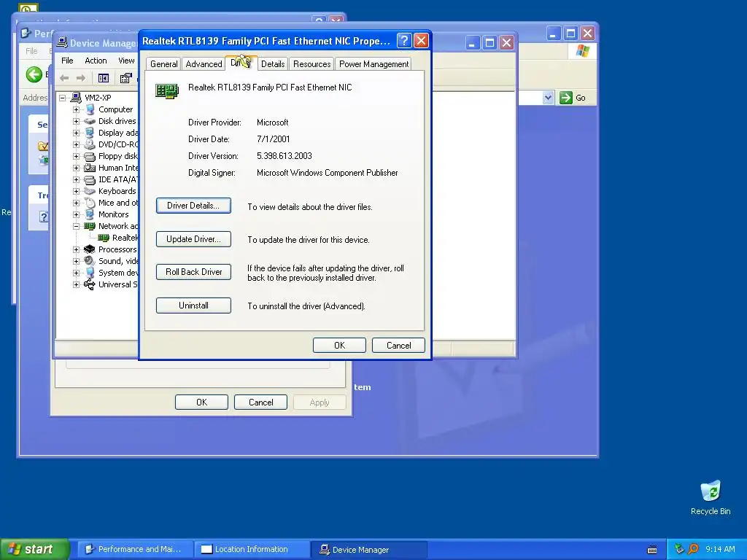Image resolution: width=747 pixels, height=560 pixels.
Task: Click Properties icon in Device Manager toolbar
Action: [x=125, y=78]
